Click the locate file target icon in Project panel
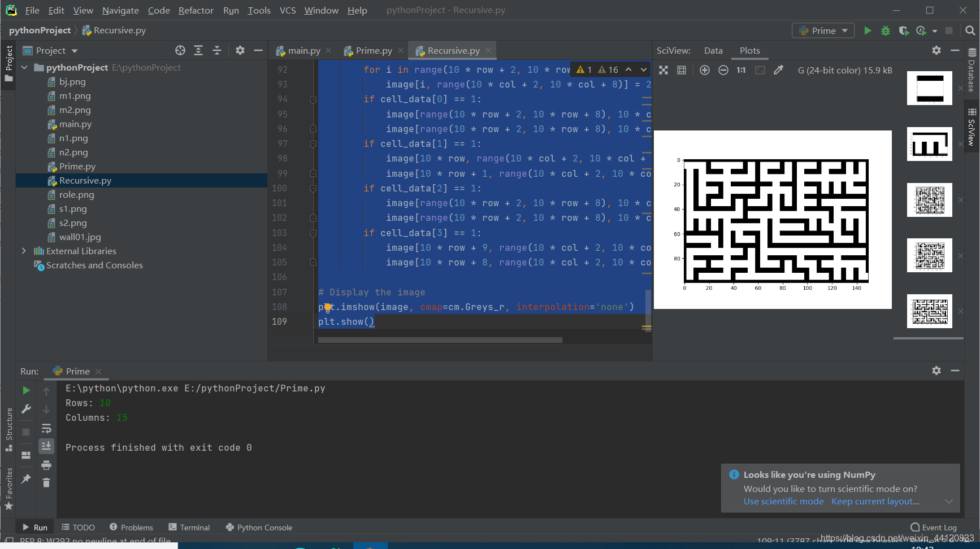 pos(180,50)
